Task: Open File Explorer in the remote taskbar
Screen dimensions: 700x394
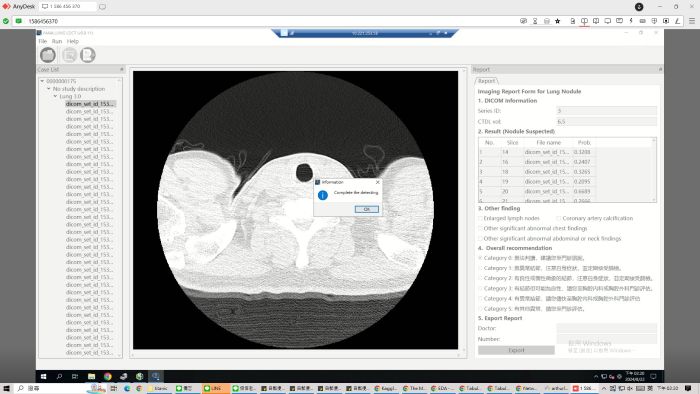Action: click(92, 376)
